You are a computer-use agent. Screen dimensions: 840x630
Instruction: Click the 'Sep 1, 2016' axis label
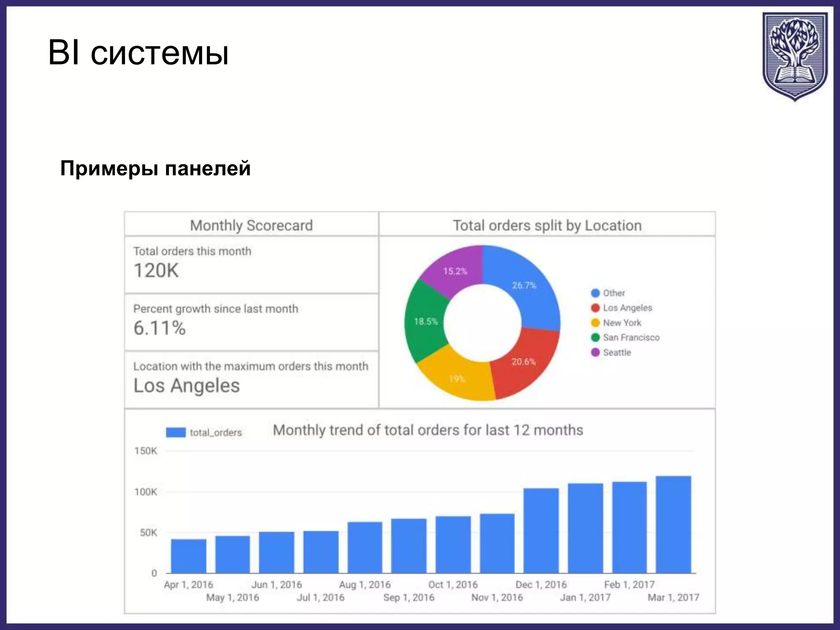coord(409,597)
